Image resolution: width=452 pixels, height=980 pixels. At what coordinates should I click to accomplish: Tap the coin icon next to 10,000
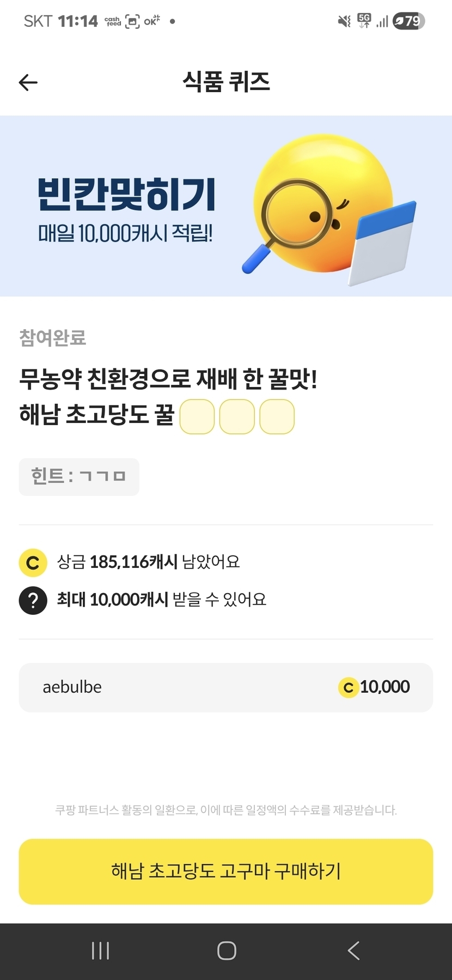click(349, 688)
